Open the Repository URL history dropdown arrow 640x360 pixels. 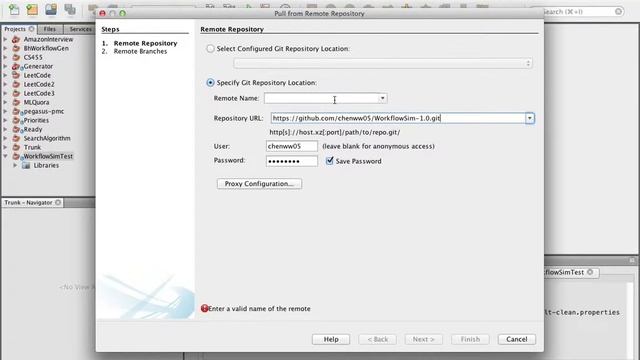[529, 118]
